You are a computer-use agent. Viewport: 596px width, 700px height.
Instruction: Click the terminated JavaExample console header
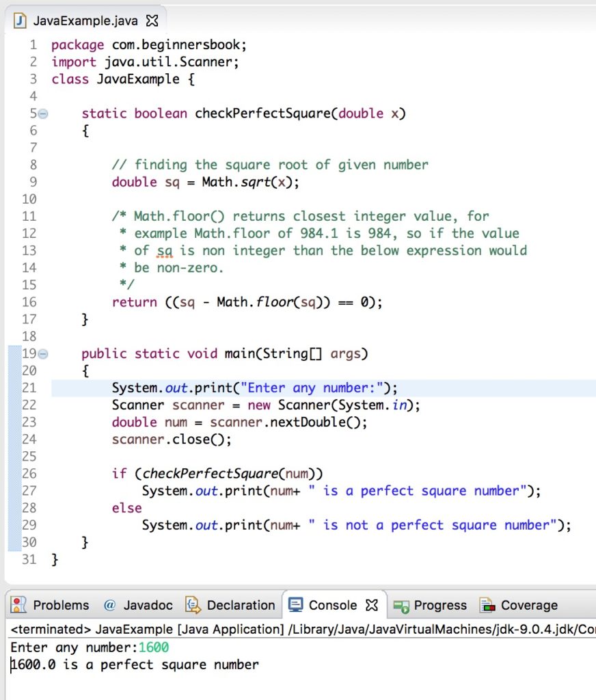coord(302,630)
